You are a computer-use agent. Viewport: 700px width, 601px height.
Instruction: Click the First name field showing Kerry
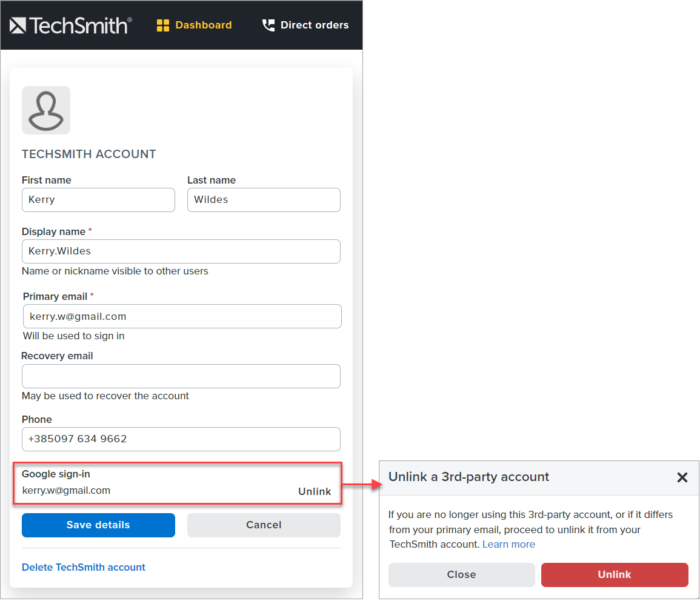coord(98,200)
